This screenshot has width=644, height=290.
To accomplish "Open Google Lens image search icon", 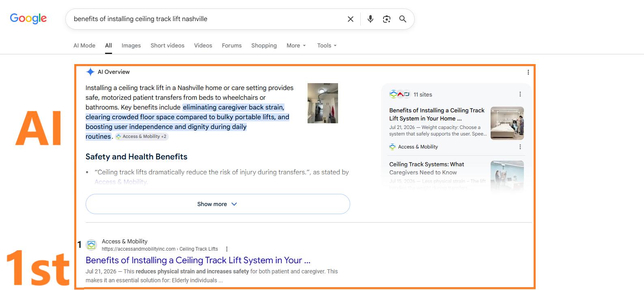I will pyautogui.click(x=387, y=19).
